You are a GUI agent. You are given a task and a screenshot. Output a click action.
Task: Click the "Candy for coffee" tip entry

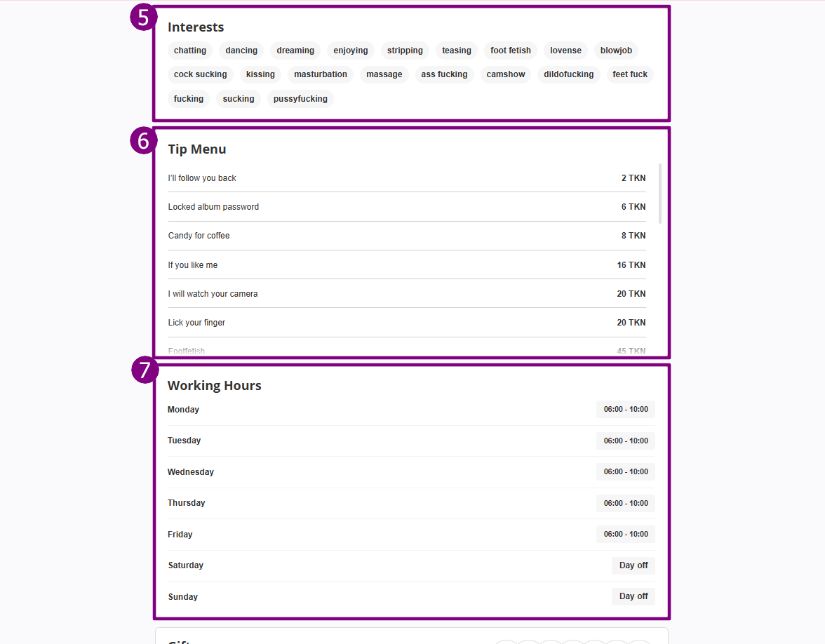(199, 236)
